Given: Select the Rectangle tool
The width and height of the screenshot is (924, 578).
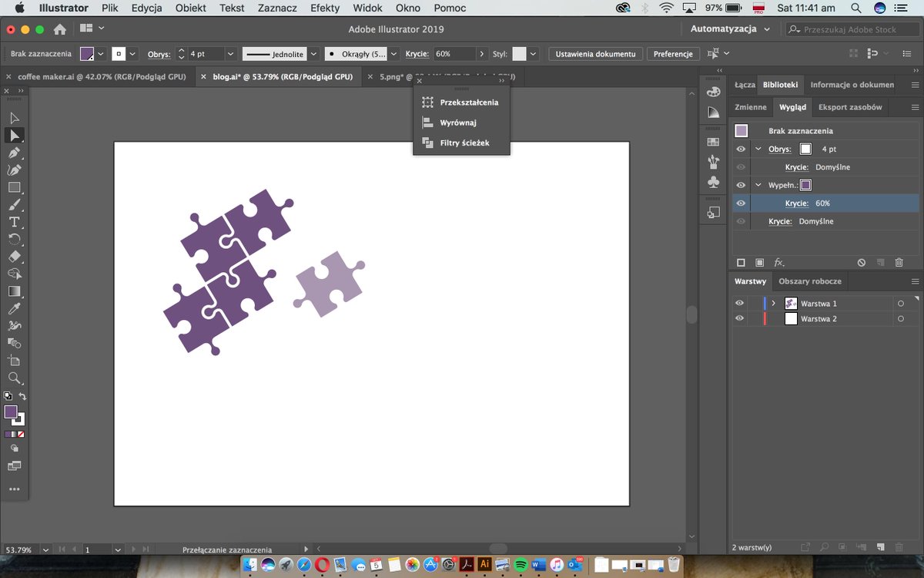Looking at the screenshot, I should click(15, 187).
